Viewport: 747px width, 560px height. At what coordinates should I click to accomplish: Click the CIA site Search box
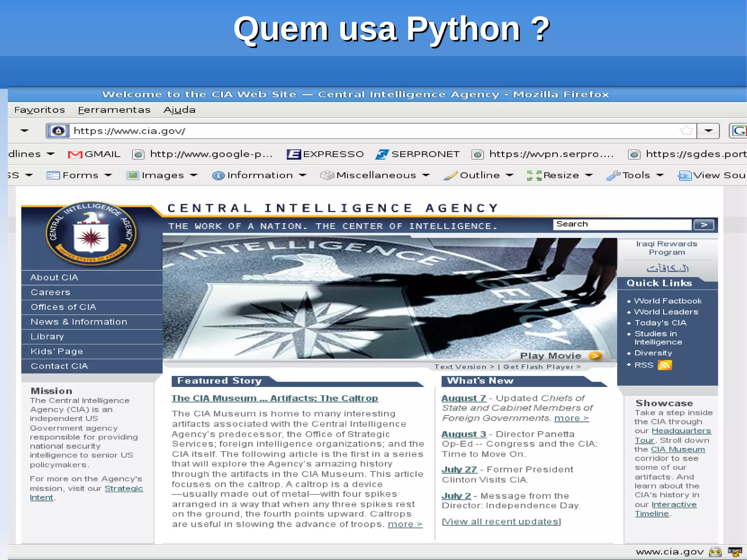(622, 224)
